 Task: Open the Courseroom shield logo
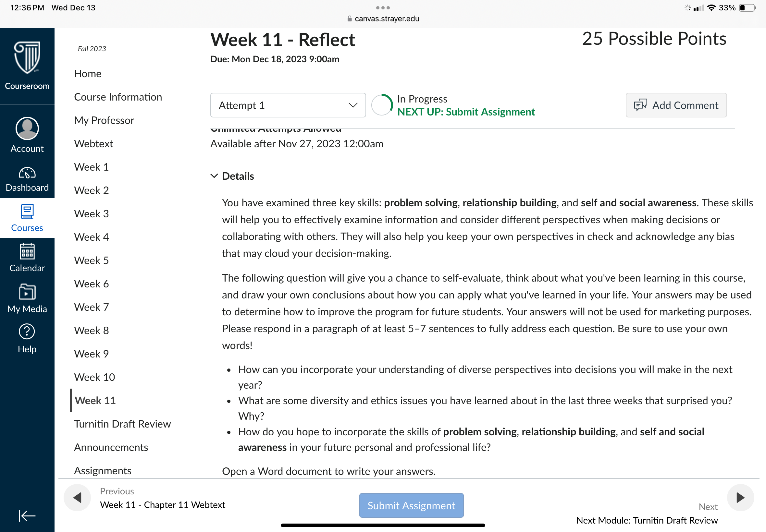27,57
